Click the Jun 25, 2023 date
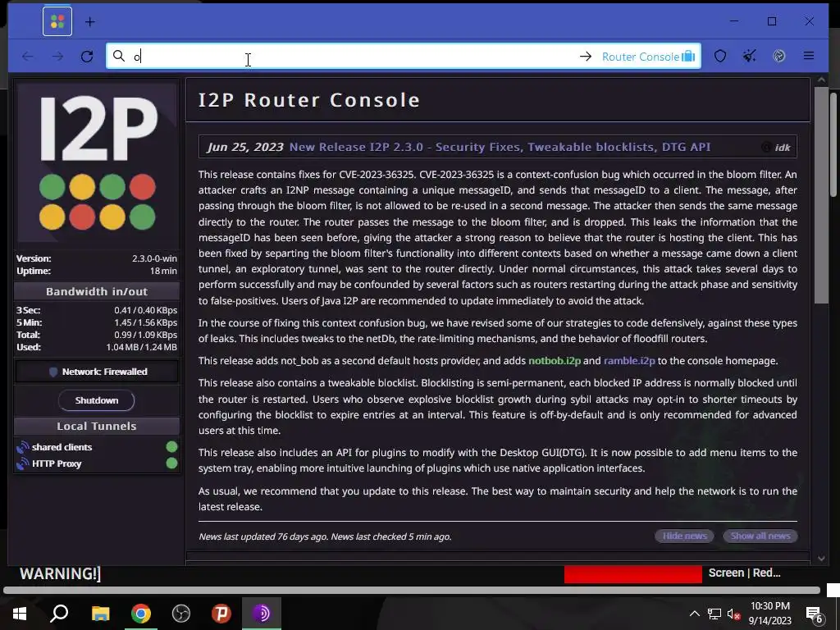This screenshot has width=840, height=630. click(x=245, y=147)
